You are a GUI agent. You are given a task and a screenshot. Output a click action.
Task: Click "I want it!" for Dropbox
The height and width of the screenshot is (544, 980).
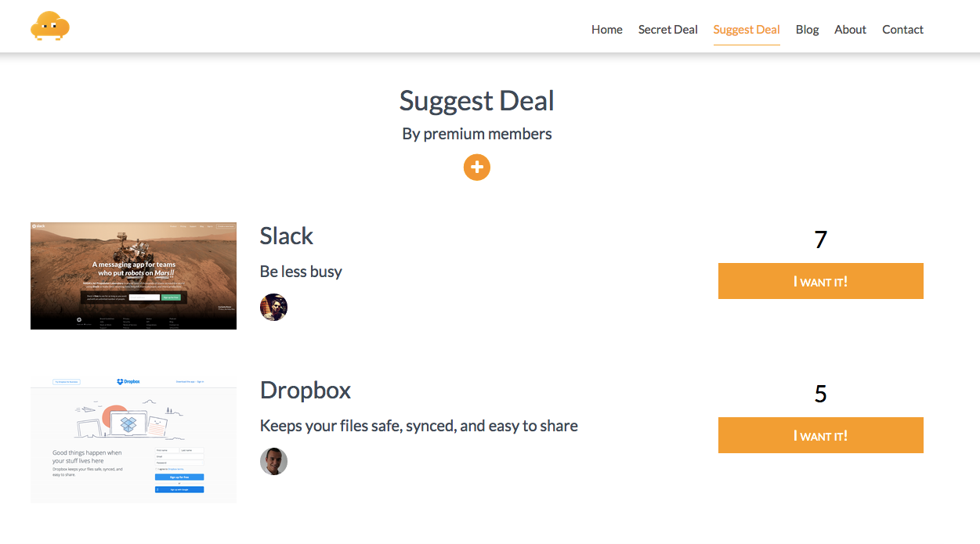click(x=820, y=435)
